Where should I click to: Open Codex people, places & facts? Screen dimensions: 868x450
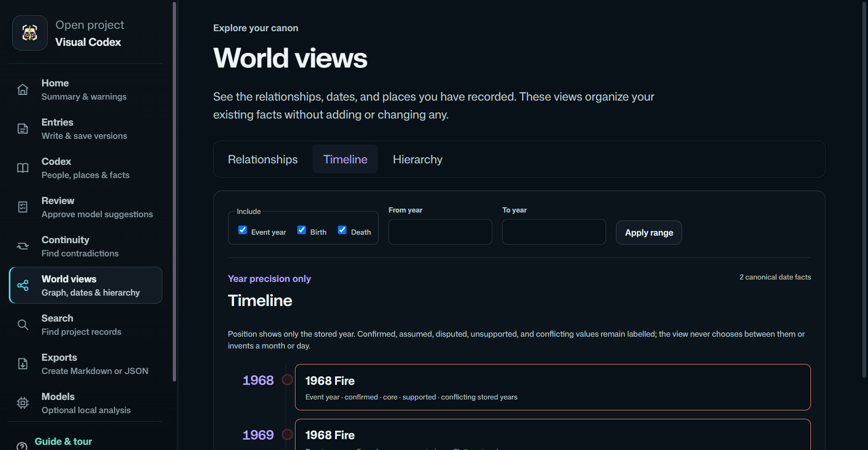click(x=85, y=168)
